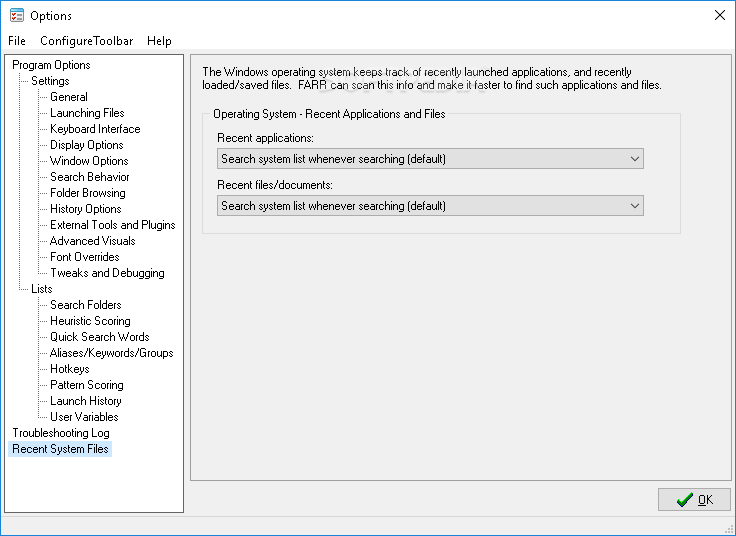Click the 'Operating System - Recent Applications and Files' group title
The image size is (736, 536).
tap(329, 114)
